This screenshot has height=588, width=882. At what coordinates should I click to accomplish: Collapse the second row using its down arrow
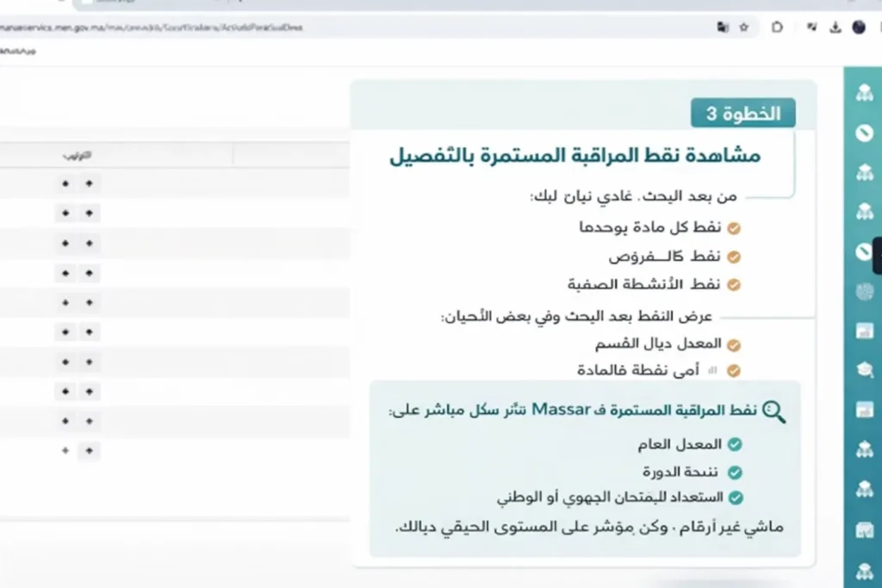coord(65,213)
